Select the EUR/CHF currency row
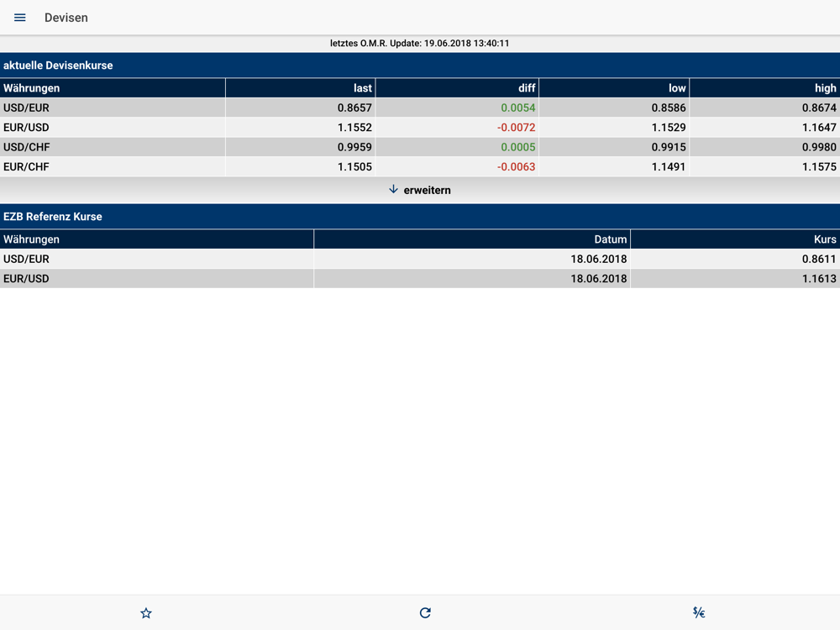The image size is (840, 630). pos(420,166)
